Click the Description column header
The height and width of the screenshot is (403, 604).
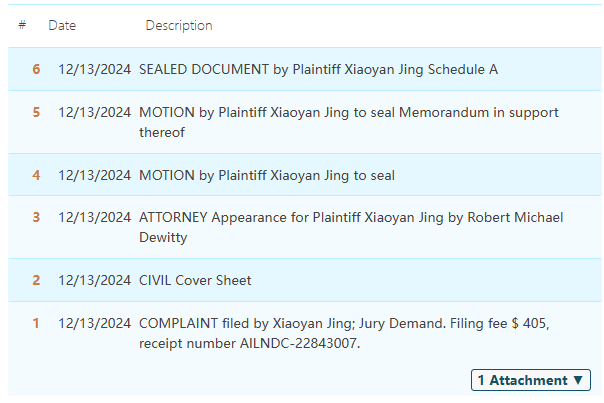[x=179, y=25]
